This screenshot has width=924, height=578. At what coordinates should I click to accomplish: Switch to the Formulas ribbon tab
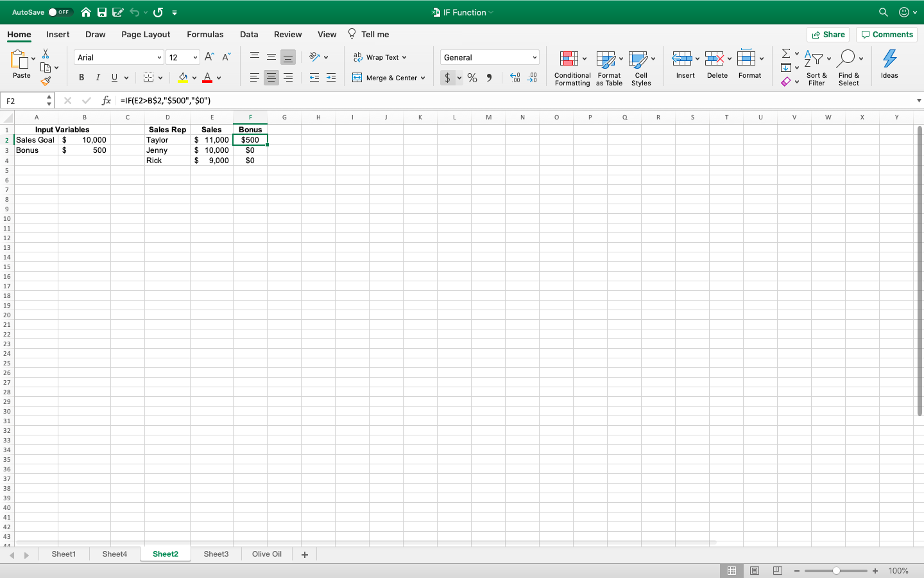click(205, 34)
